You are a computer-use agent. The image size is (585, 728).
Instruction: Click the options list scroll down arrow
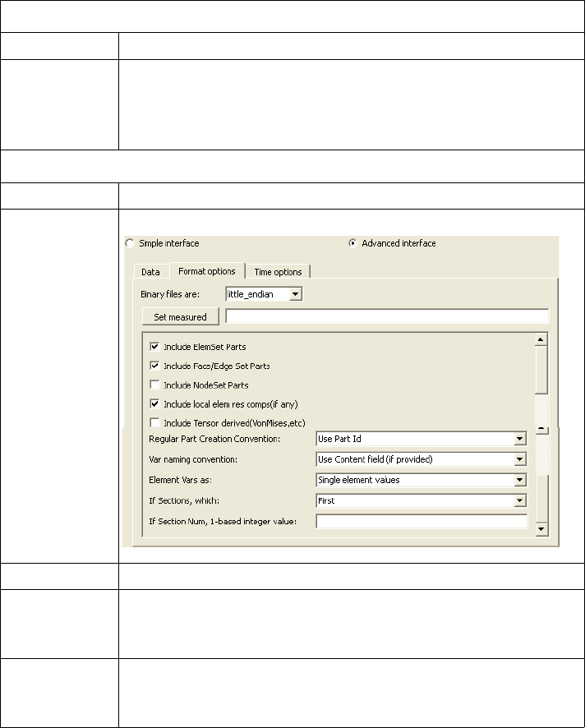541,529
